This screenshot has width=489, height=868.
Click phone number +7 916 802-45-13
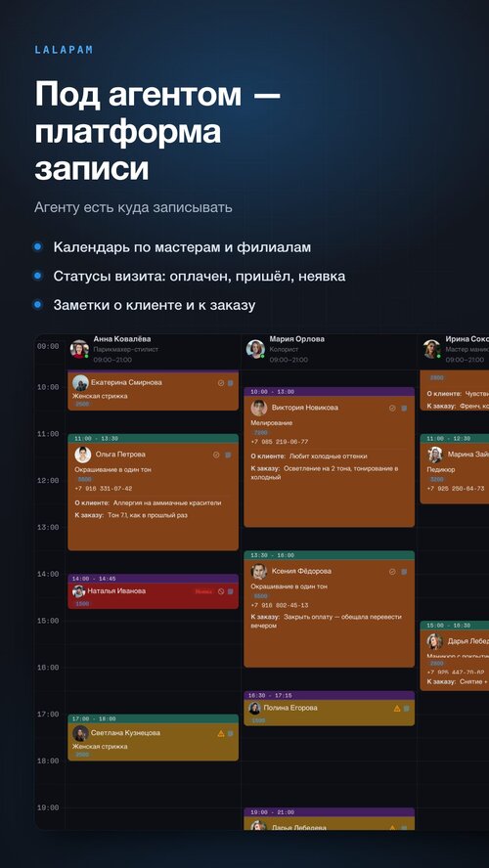280,606
